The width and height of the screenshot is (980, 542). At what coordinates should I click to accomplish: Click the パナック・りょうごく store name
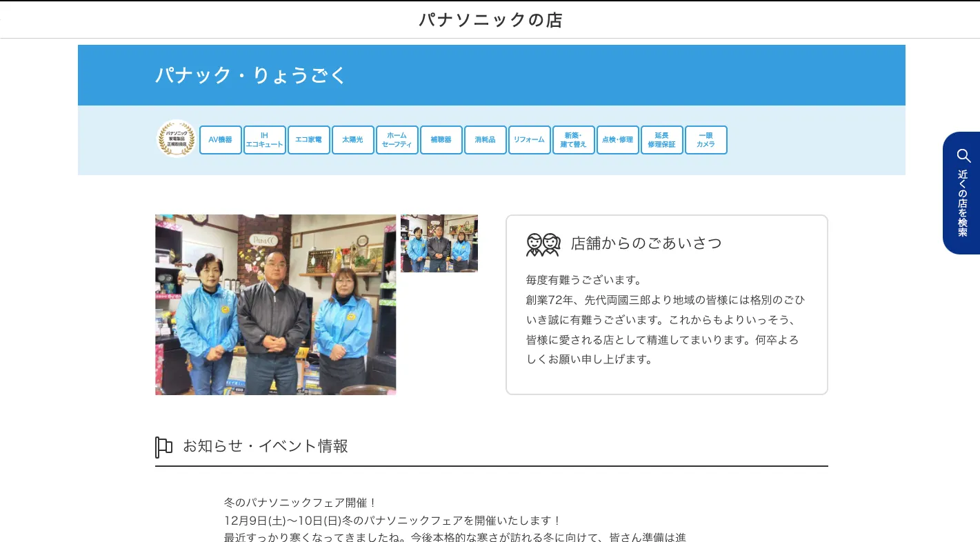click(x=250, y=75)
